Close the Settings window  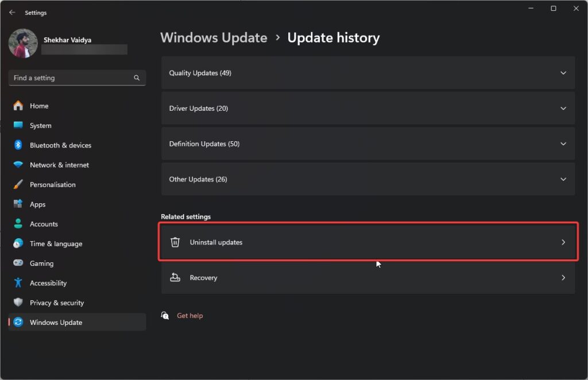576,8
